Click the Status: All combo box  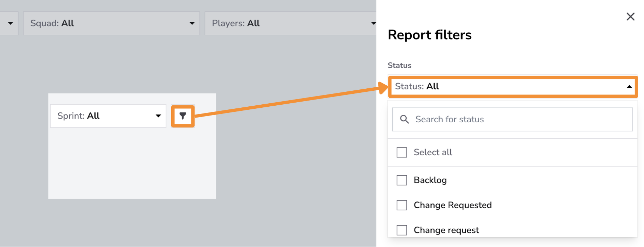tap(513, 87)
